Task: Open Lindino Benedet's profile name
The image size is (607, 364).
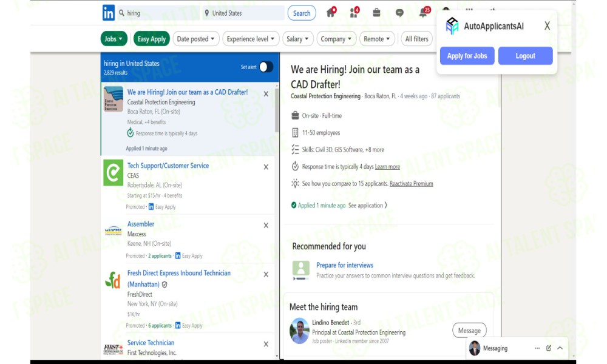Action: [331, 323]
